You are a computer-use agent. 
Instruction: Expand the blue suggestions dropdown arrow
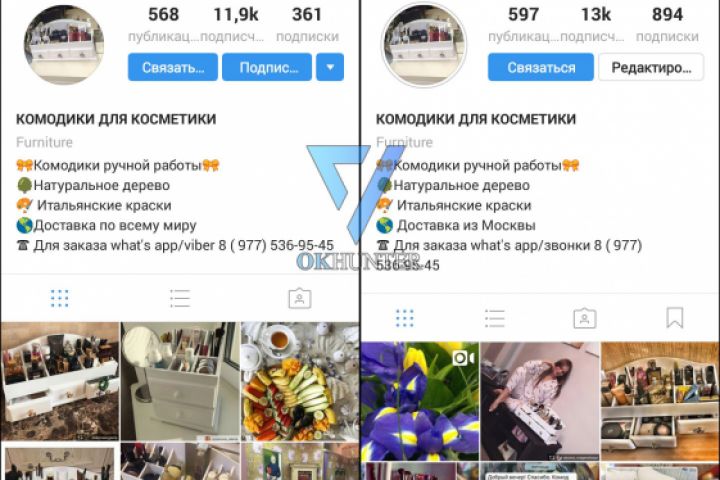330,67
